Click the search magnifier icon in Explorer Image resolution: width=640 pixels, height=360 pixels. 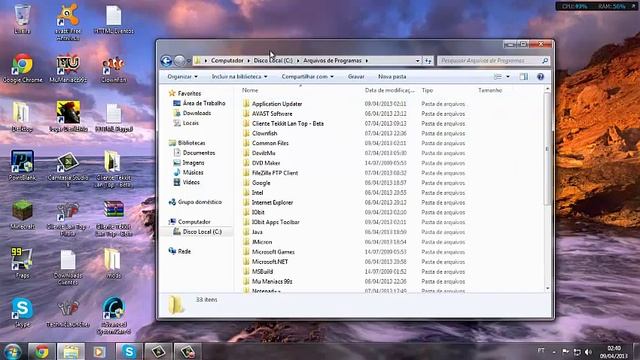(x=544, y=60)
